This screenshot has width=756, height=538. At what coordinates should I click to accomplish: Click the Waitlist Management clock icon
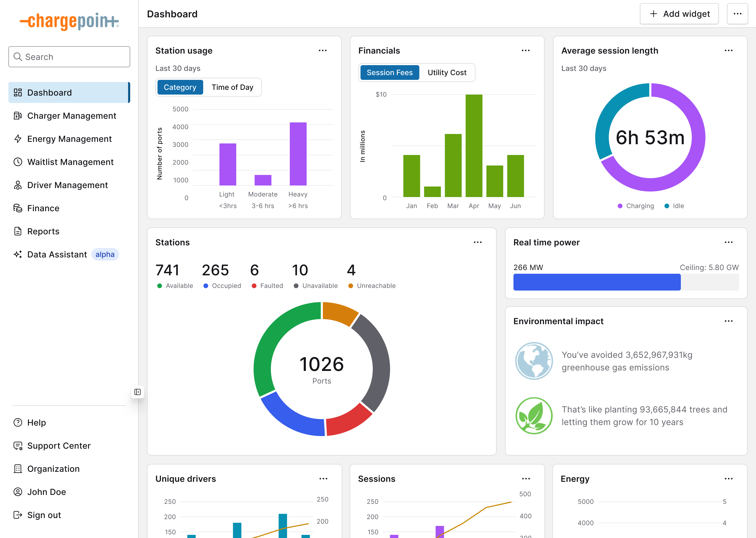(18, 162)
